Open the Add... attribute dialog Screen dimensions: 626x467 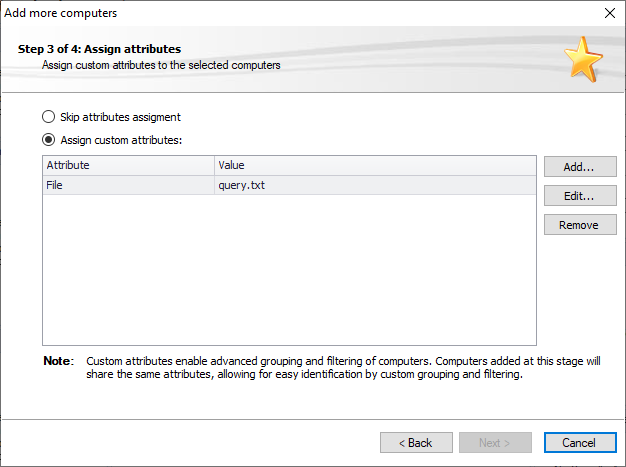tap(580, 166)
